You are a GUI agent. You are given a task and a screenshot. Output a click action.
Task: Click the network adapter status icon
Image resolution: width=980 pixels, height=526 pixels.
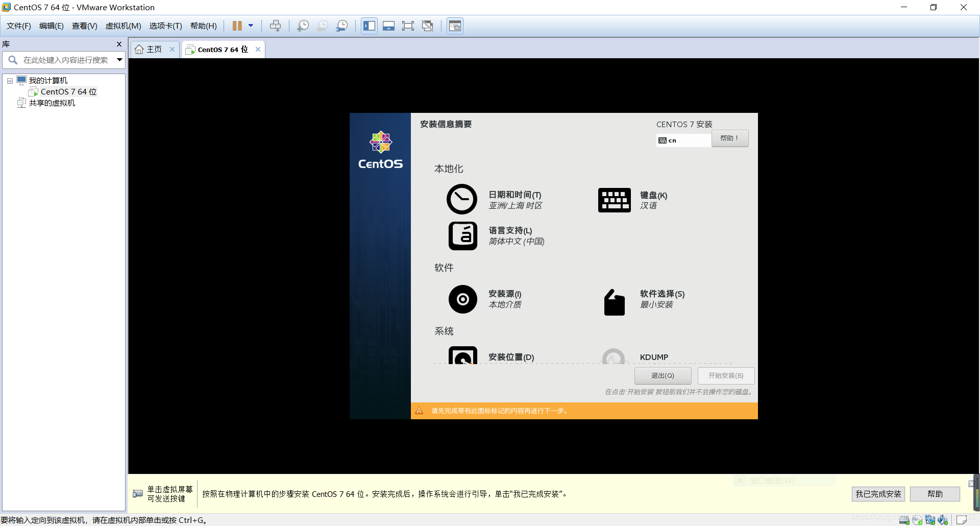click(x=930, y=520)
